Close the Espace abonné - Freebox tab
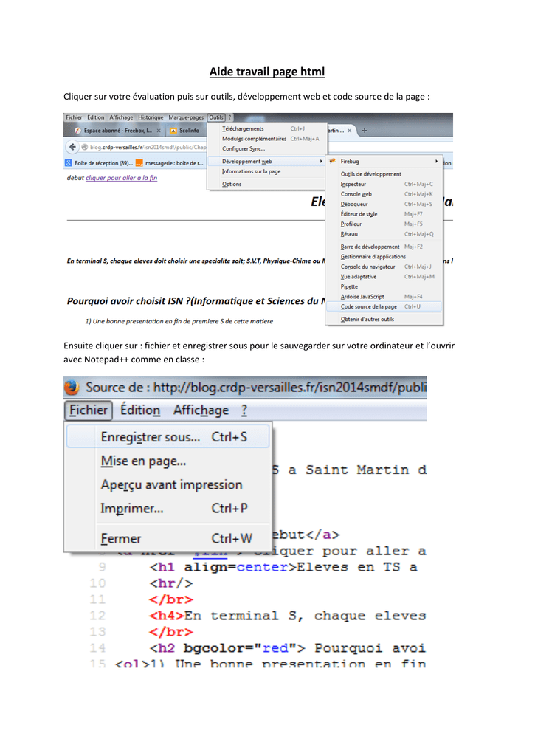 tap(159, 131)
